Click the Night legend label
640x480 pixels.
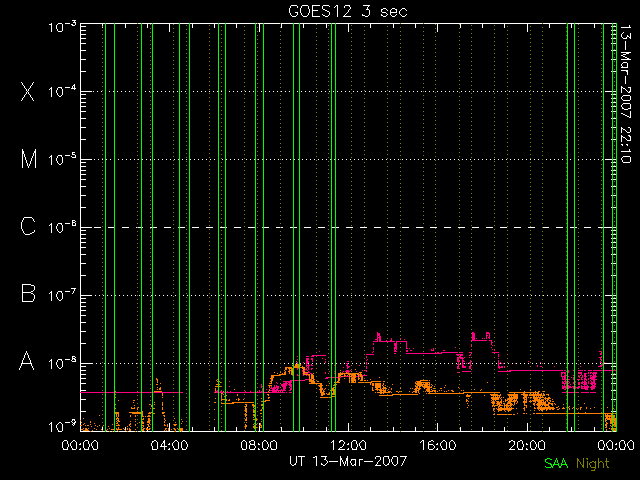(593, 464)
